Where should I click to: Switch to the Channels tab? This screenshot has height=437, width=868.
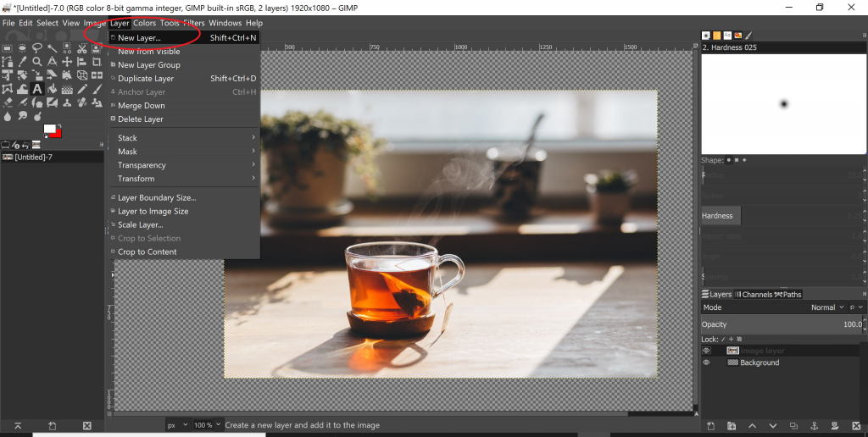coord(753,295)
